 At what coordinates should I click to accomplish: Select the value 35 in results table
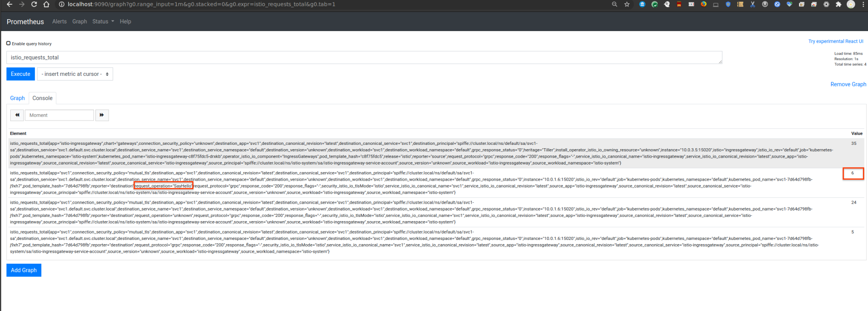(854, 144)
